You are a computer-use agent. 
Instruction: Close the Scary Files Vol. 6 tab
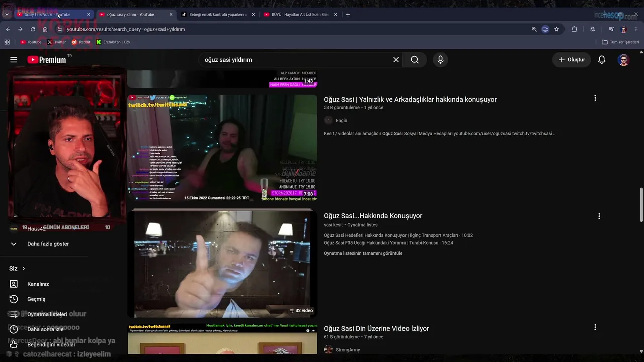click(x=89, y=15)
